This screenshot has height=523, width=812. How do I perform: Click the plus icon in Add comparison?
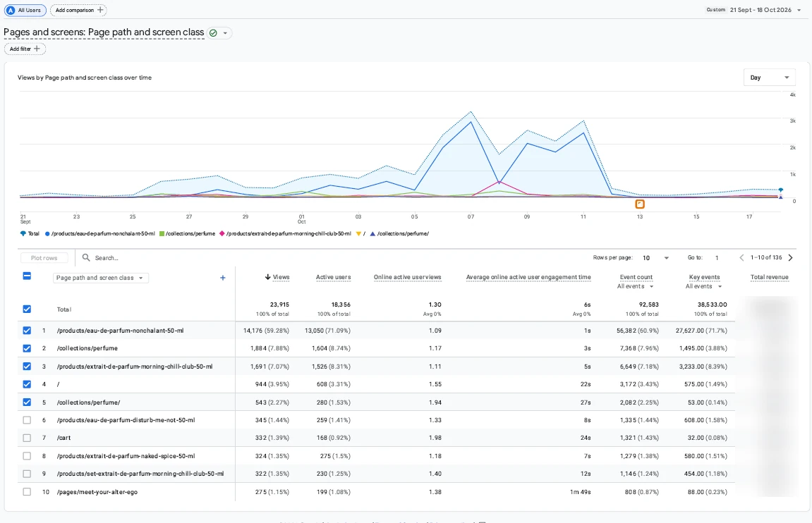[100, 10]
